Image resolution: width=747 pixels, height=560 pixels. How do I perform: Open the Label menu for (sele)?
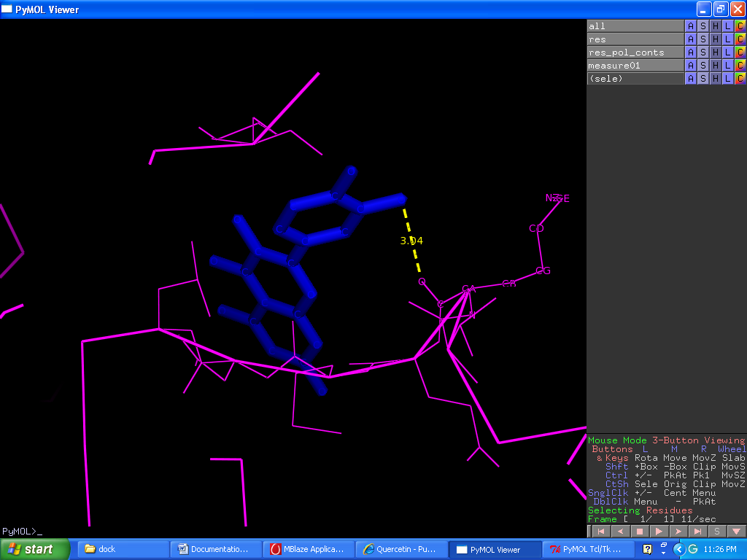[x=727, y=78]
